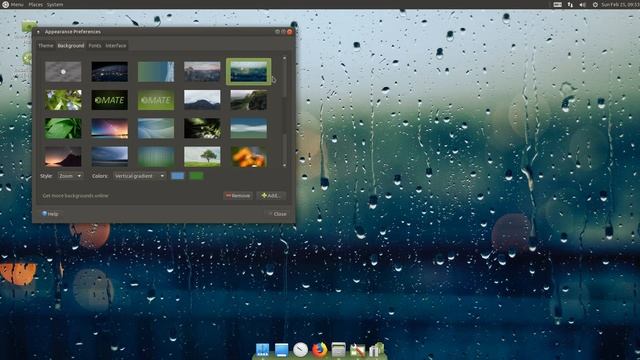Select the lone tree on meadow wallpaper
640x360 pixels.
coord(202,157)
